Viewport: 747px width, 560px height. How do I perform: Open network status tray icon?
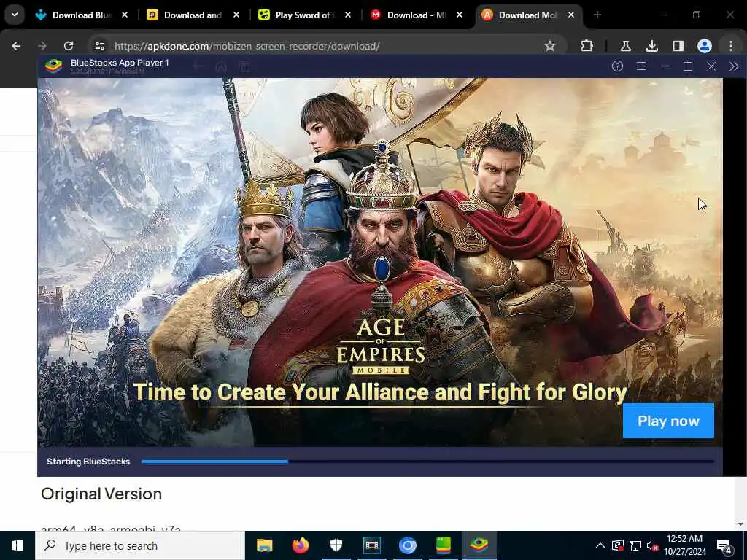click(x=635, y=545)
